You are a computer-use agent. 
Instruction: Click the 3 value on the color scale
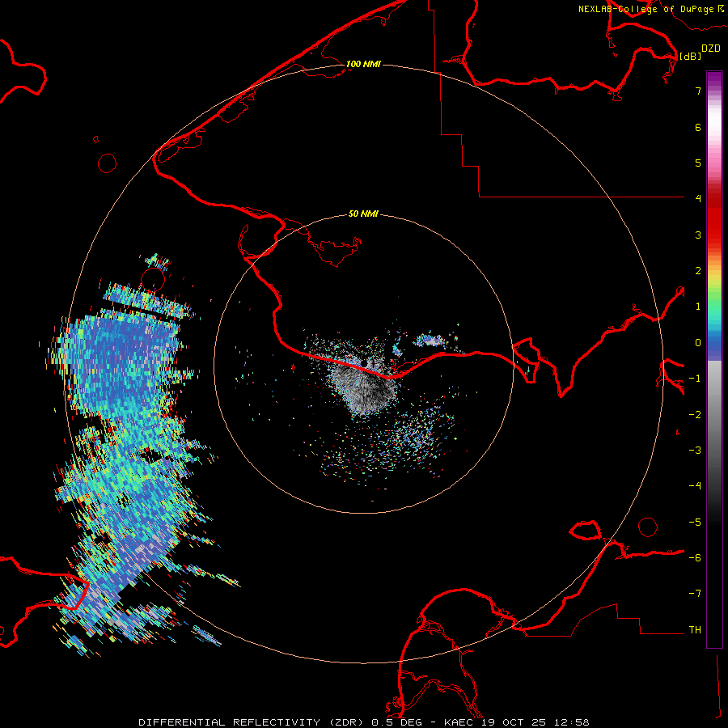(x=698, y=235)
